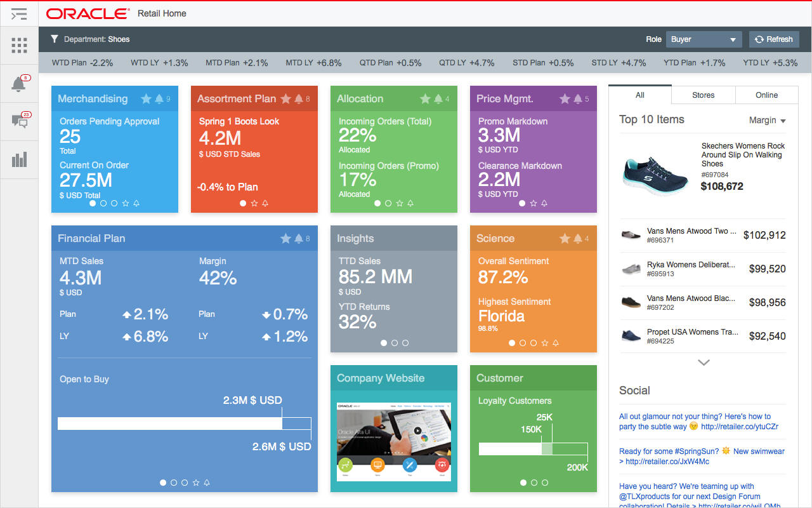Image resolution: width=812 pixels, height=508 pixels.
Task: Click the alerts bell on the Allocation card
Action: coord(438,99)
